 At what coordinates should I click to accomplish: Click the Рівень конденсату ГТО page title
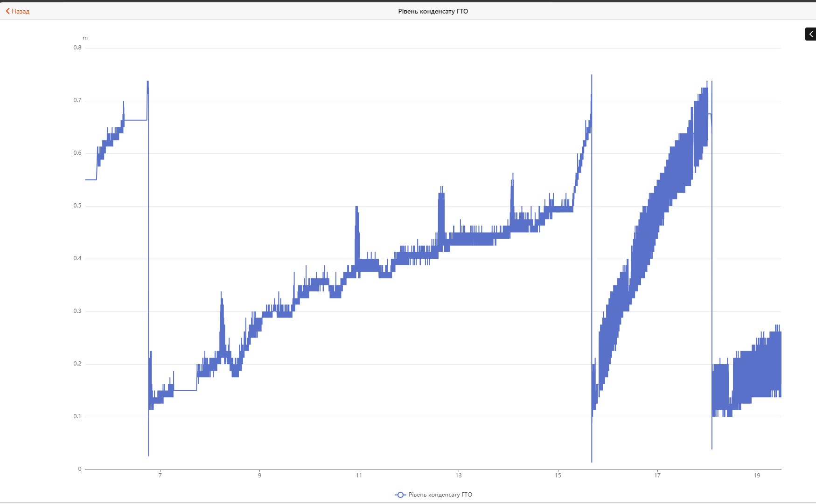click(433, 11)
